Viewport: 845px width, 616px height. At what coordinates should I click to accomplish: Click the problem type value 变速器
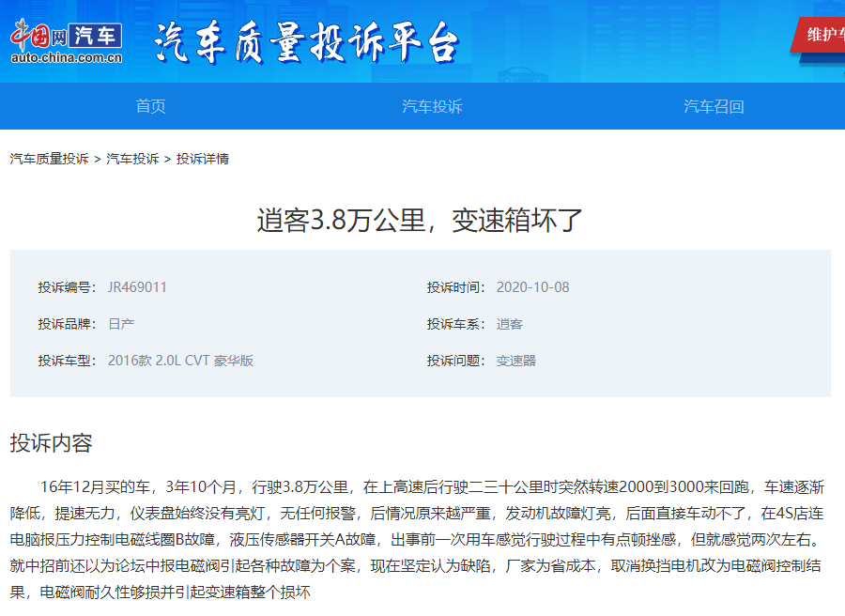(x=516, y=361)
